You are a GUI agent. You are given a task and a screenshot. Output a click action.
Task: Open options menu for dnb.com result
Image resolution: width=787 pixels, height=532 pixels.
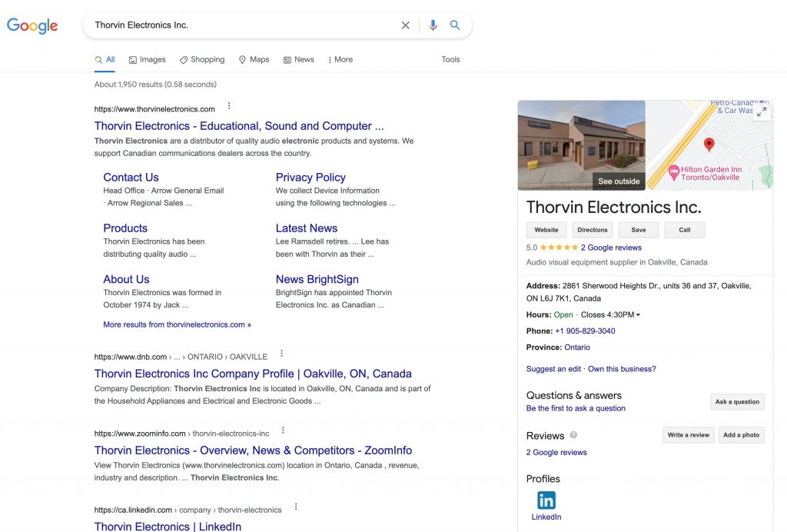click(281, 354)
